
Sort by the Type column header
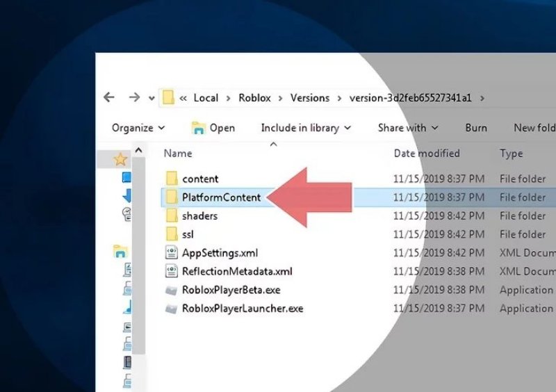pos(511,154)
